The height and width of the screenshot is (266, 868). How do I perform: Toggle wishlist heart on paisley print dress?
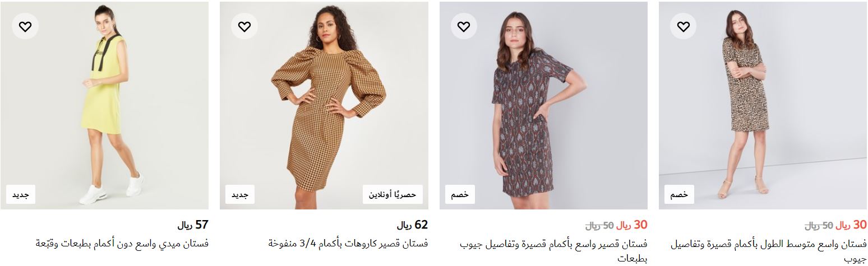point(464,26)
